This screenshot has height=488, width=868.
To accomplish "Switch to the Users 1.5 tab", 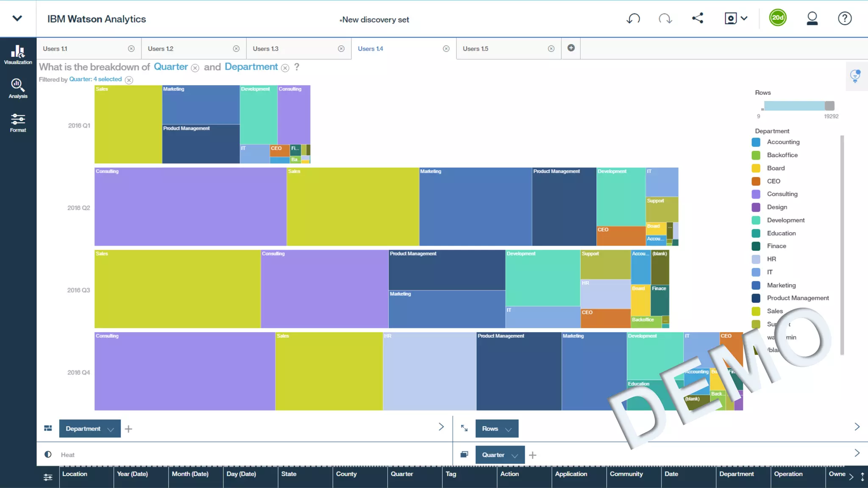I will [x=476, y=49].
